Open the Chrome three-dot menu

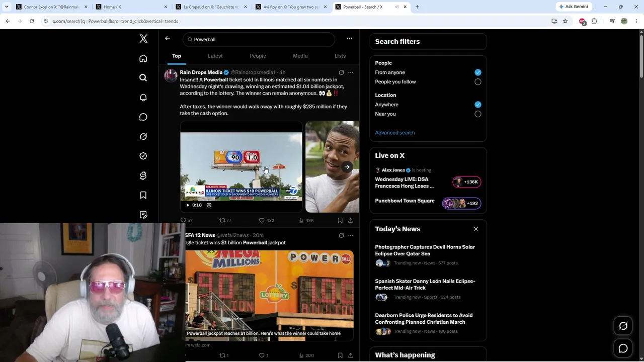click(x=636, y=21)
